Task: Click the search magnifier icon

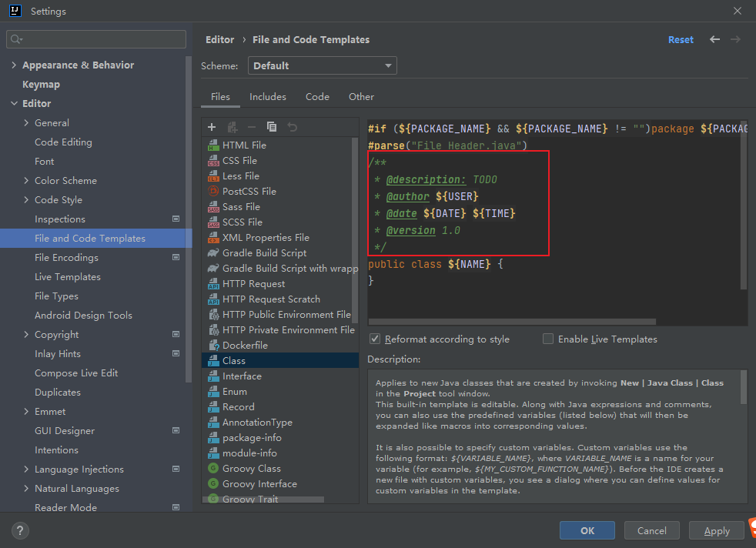Action: click(x=16, y=39)
